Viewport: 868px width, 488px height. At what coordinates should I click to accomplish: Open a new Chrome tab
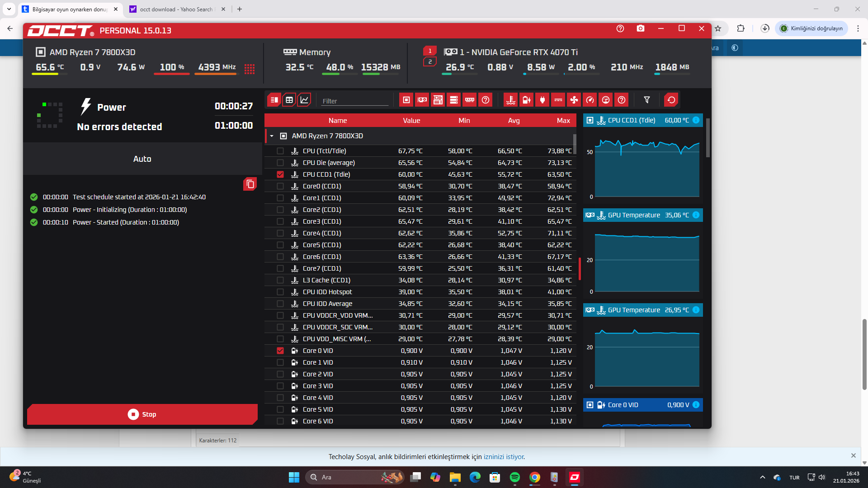(240, 9)
